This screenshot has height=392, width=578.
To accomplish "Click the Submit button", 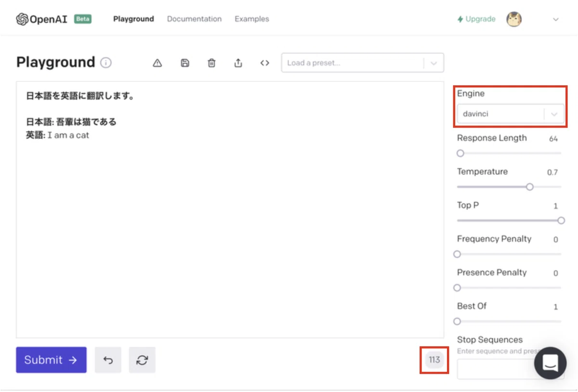I will (x=51, y=360).
